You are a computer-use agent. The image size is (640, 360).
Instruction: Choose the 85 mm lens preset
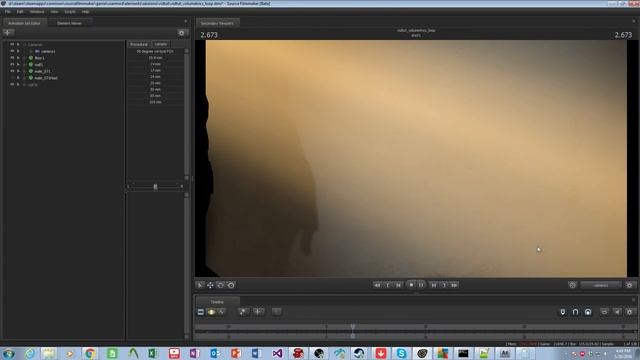click(x=155, y=96)
